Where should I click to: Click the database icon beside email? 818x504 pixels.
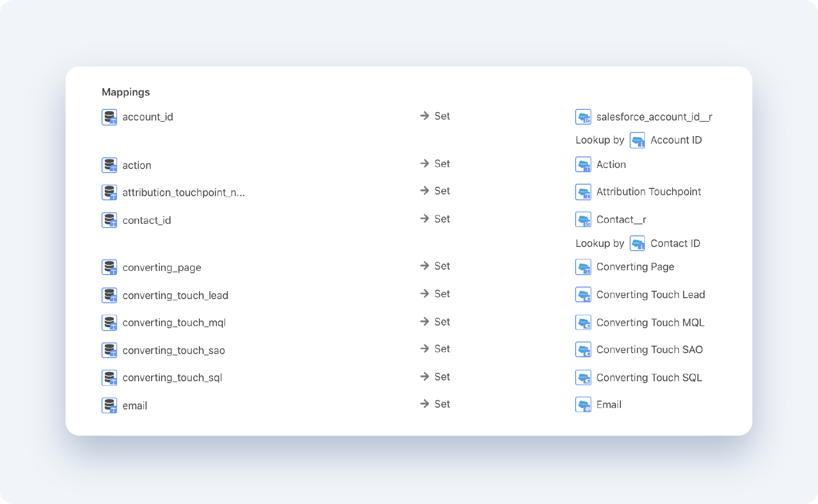[x=109, y=406]
